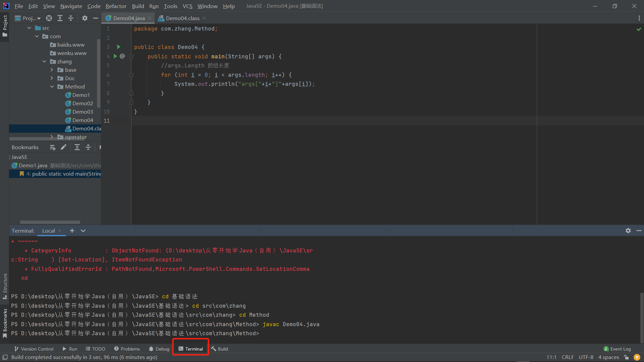This screenshot has height=362, width=644.
Task: Open Terminal panel settings gear
Action: tap(628, 231)
